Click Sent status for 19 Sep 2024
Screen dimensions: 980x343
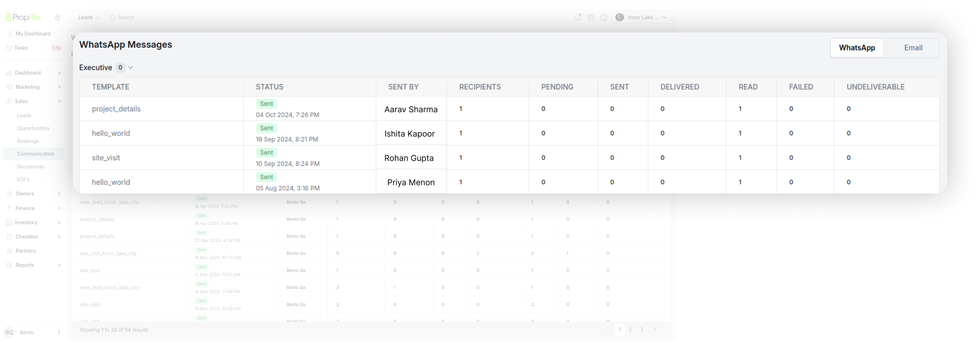pyautogui.click(x=266, y=128)
